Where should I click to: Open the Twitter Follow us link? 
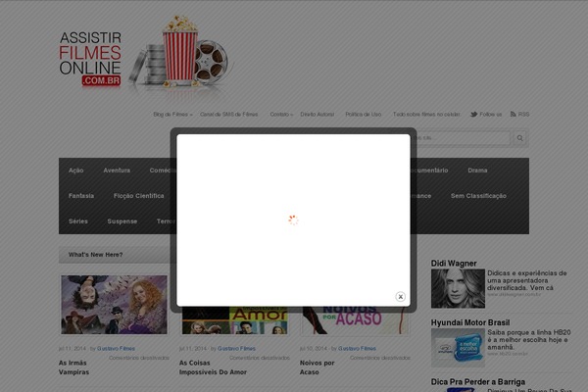(x=486, y=115)
